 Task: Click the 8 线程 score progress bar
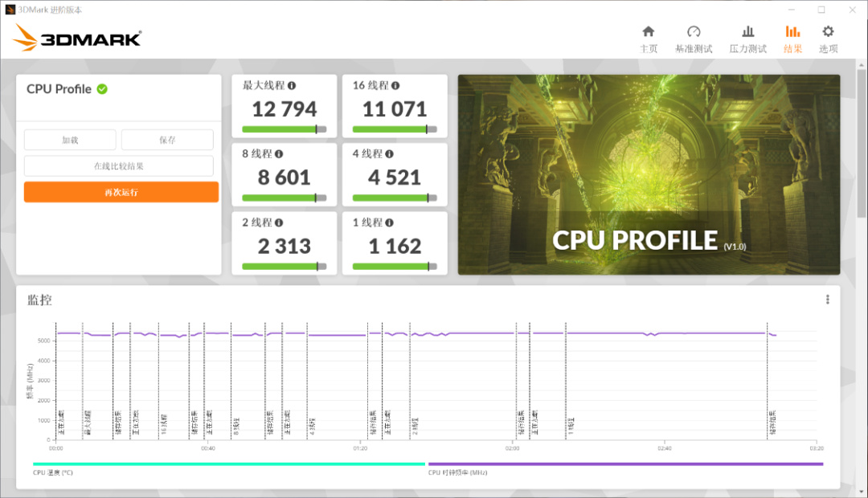pyautogui.click(x=284, y=198)
